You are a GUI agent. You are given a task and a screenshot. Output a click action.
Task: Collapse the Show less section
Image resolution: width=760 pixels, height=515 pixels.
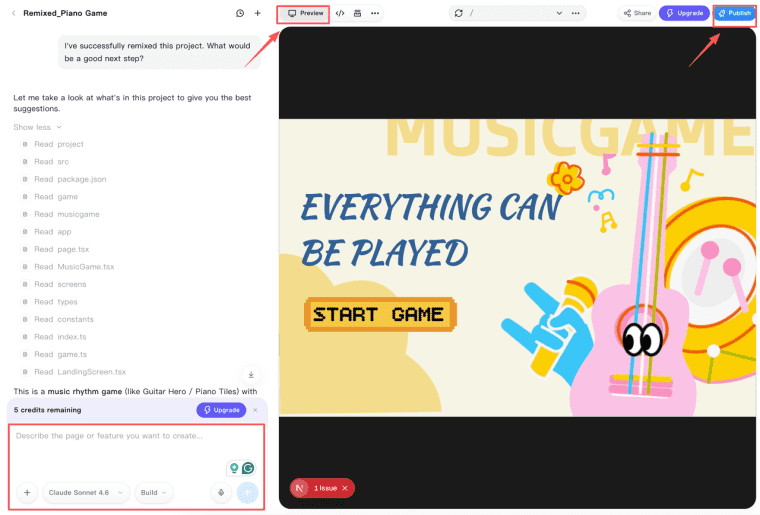point(37,127)
